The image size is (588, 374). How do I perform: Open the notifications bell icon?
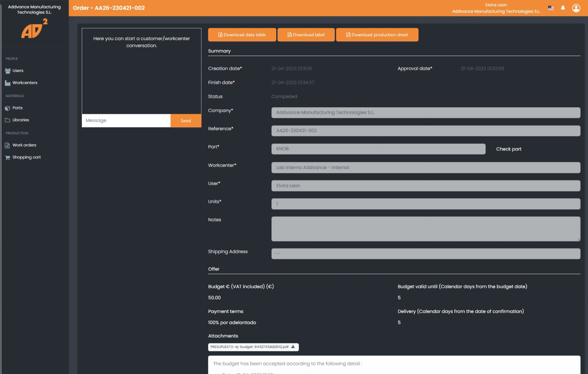(563, 8)
